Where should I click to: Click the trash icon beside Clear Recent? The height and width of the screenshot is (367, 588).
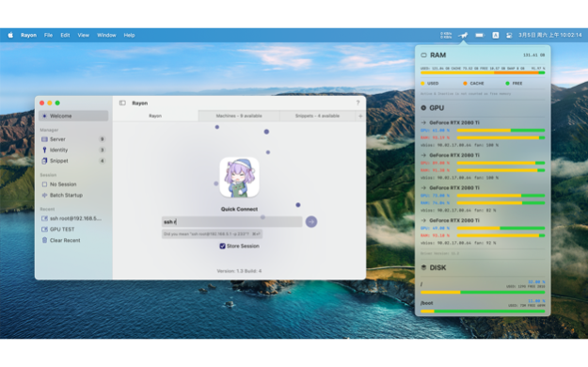tap(44, 240)
